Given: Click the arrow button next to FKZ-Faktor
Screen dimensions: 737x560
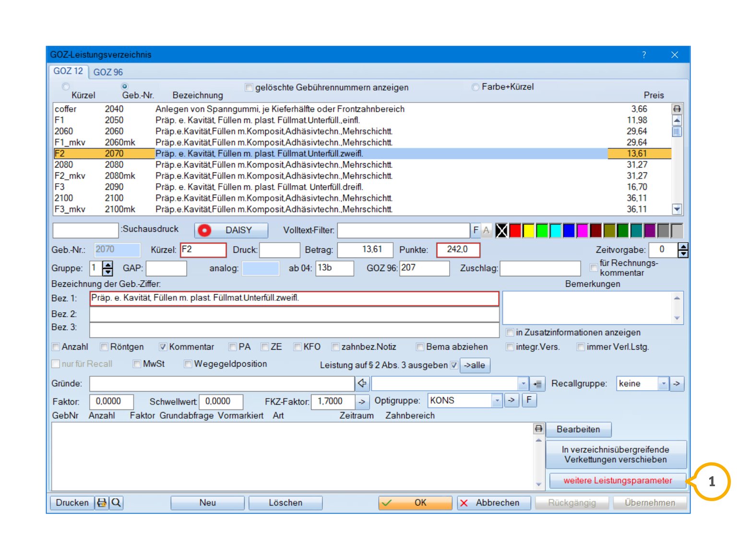Looking at the screenshot, I should (x=362, y=401).
